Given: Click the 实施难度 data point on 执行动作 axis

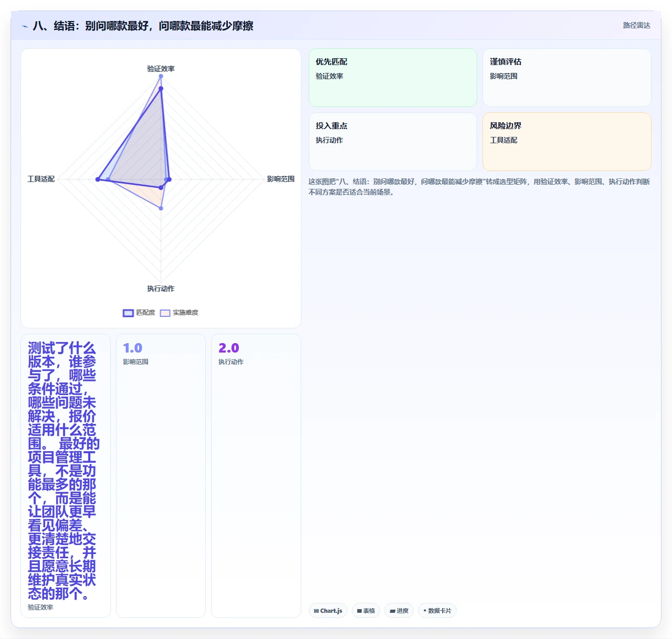Looking at the screenshot, I should coord(161,208).
